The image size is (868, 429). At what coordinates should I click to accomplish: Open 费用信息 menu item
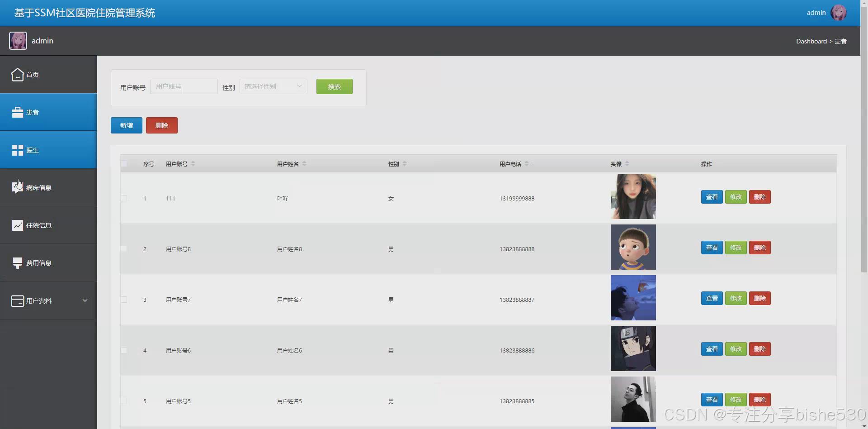pyautogui.click(x=48, y=263)
